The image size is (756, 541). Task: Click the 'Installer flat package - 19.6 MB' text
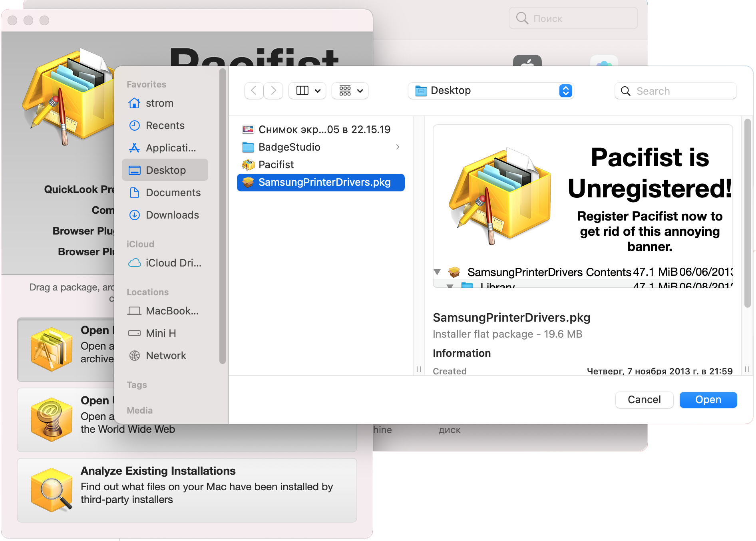click(x=507, y=334)
